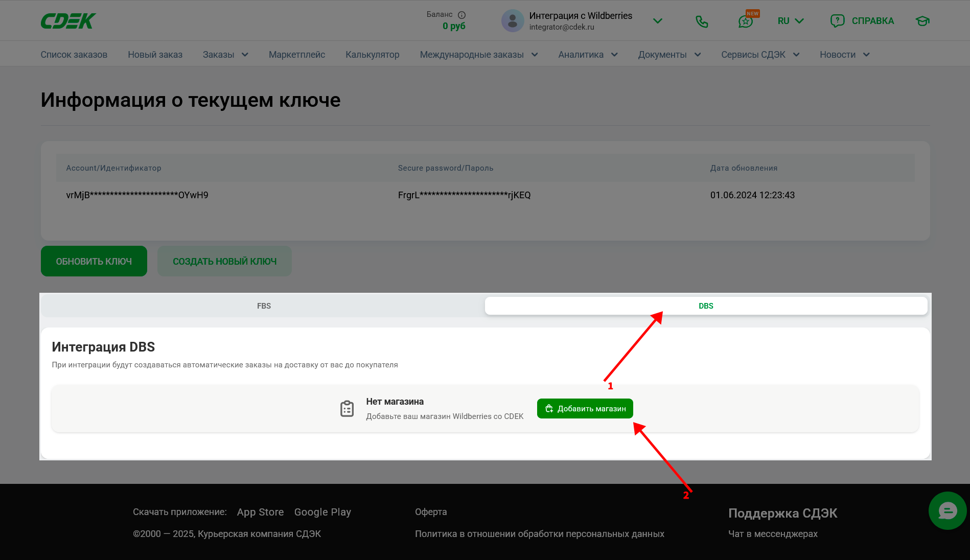Switch to the FBS tab

[x=264, y=306]
